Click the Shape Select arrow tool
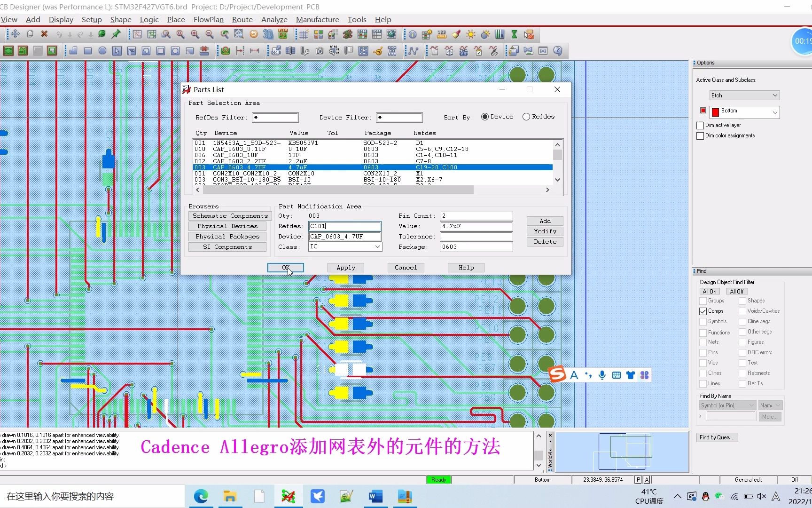 pos(117,51)
